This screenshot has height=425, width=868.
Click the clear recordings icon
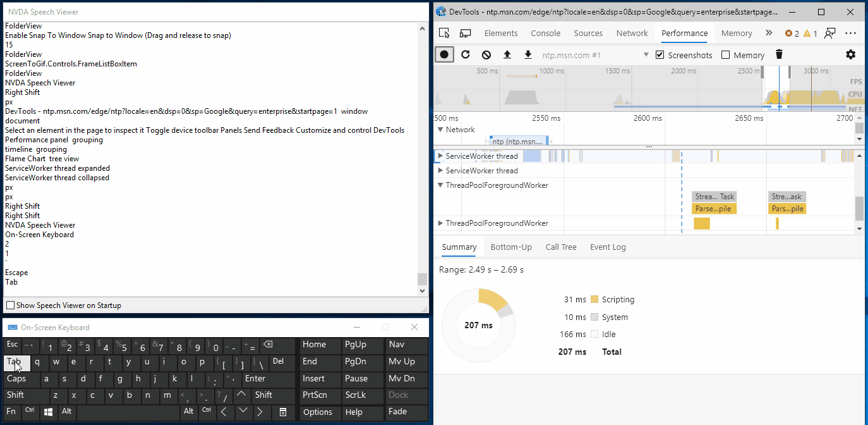click(486, 54)
